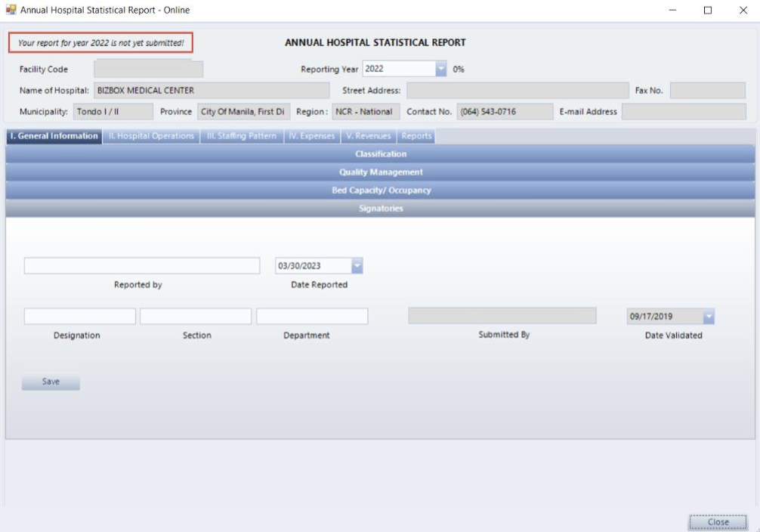Screen dimensions: 760x532
Task: Open the Reports tab
Action: [416, 136]
